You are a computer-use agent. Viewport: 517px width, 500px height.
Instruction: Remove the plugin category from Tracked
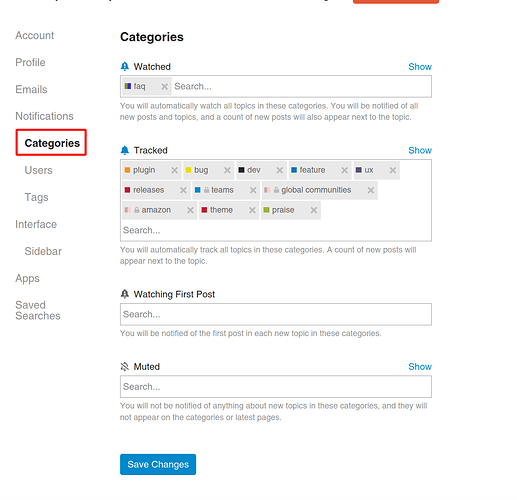[174, 170]
